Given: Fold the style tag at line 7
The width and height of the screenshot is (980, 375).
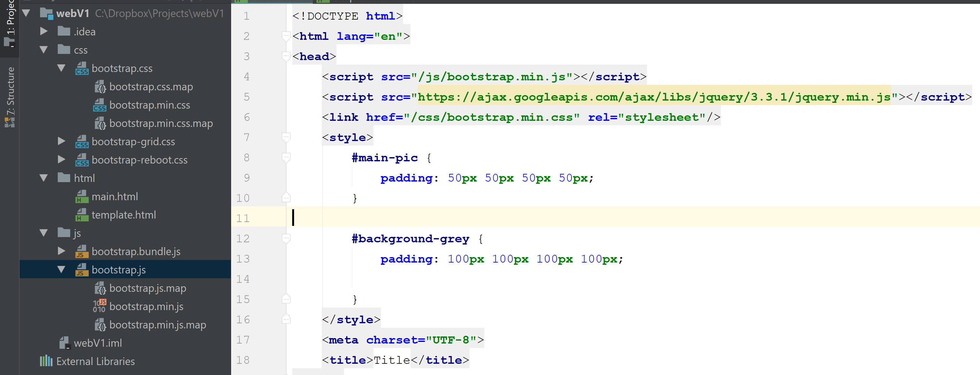Looking at the screenshot, I should 286,137.
